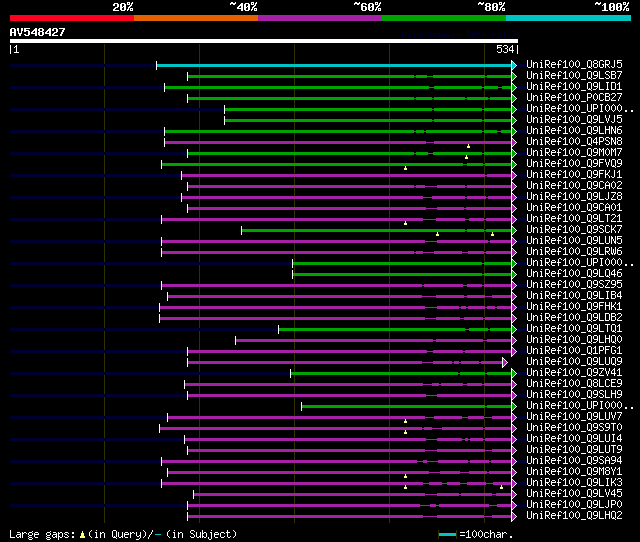640x542 pixels.
Task: Click the cyan 100char scale bar
Action: point(447,534)
